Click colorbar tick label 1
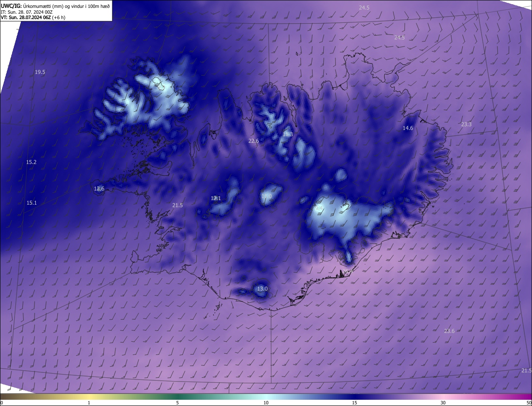The width and height of the screenshot is (532, 406). [89, 403]
